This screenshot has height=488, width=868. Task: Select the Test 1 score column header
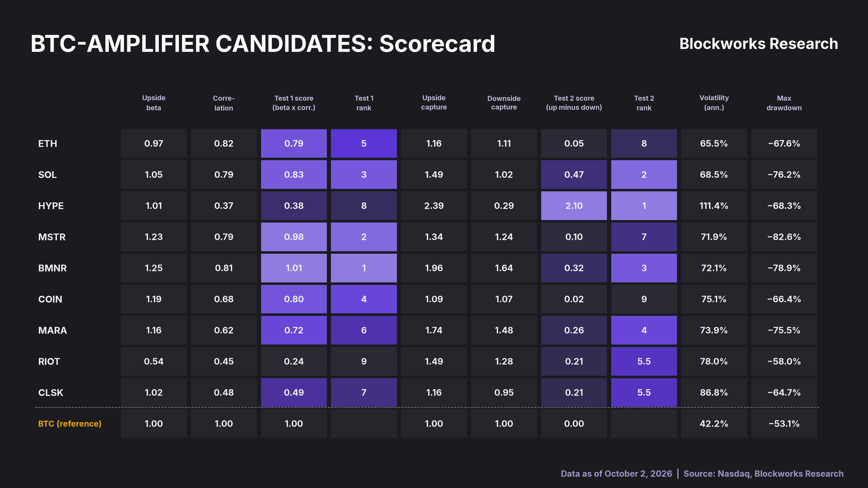[294, 103]
